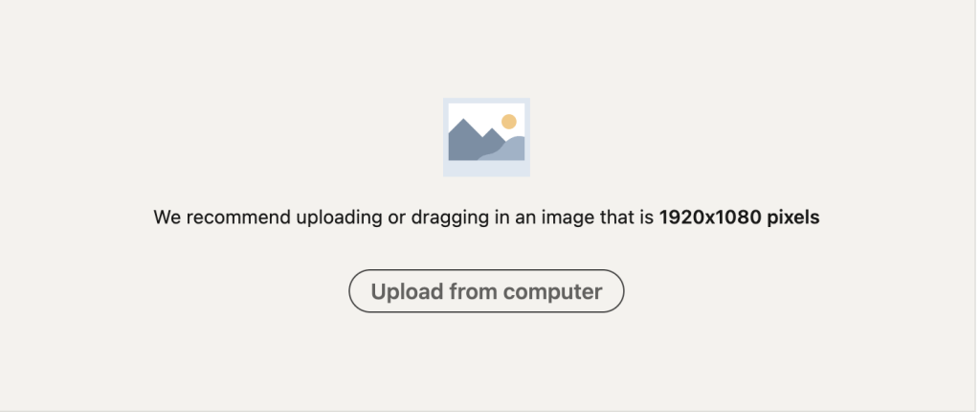The height and width of the screenshot is (412, 980).
Task: Click empty drop zone above the picture icon
Action: tap(486, 47)
